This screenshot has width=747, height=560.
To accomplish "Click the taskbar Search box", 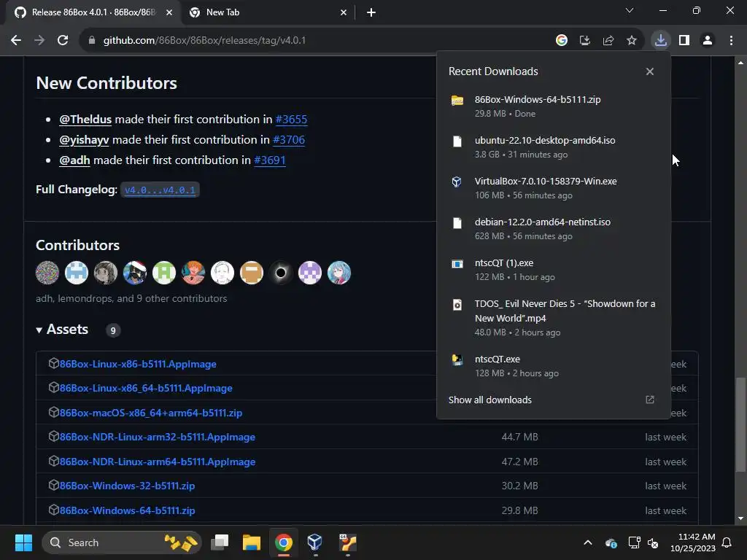I will [122, 542].
